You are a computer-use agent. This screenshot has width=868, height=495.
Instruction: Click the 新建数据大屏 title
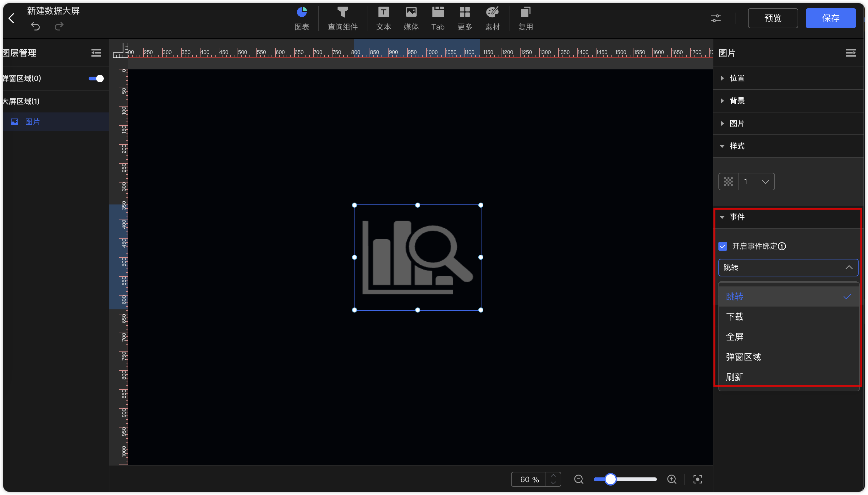(53, 11)
